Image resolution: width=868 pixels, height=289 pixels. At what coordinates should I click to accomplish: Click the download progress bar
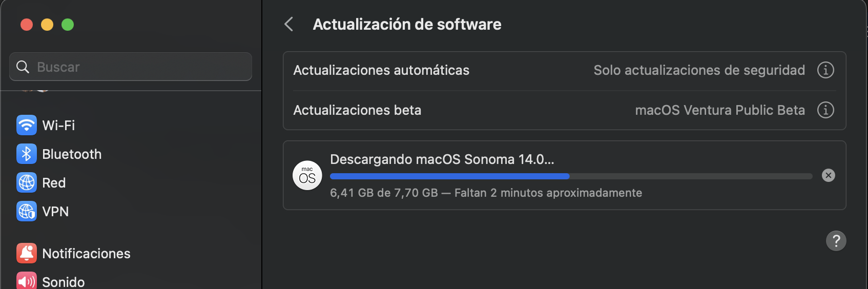coord(571,176)
